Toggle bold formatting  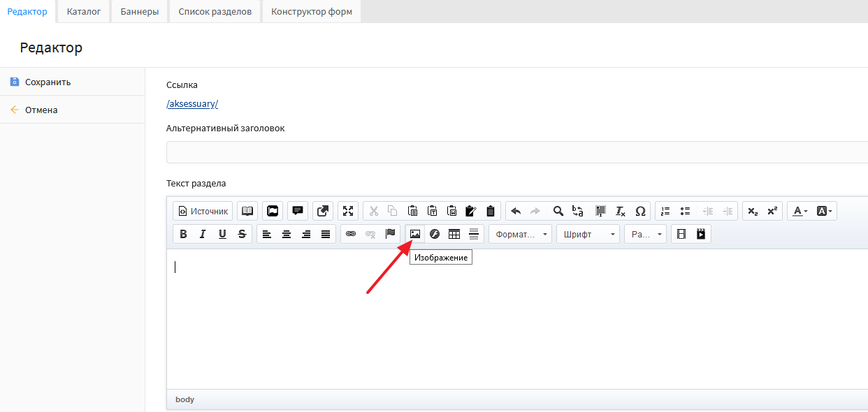(183, 234)
